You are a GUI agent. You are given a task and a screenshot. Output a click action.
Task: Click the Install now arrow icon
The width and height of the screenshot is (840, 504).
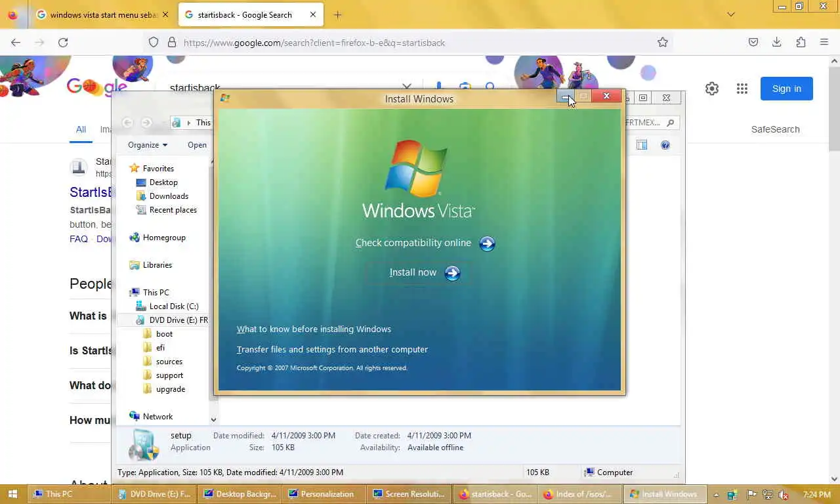point(452,273)
